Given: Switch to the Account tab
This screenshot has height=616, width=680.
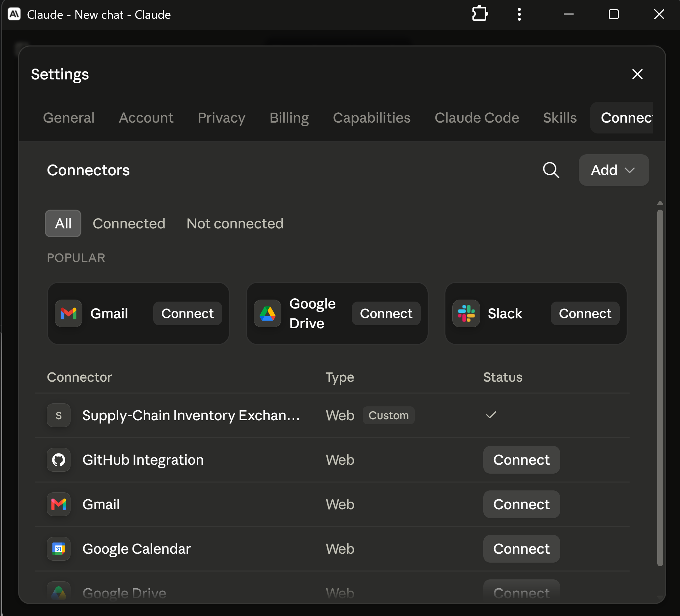Looking at the screenshot, I should pos(146,118).
